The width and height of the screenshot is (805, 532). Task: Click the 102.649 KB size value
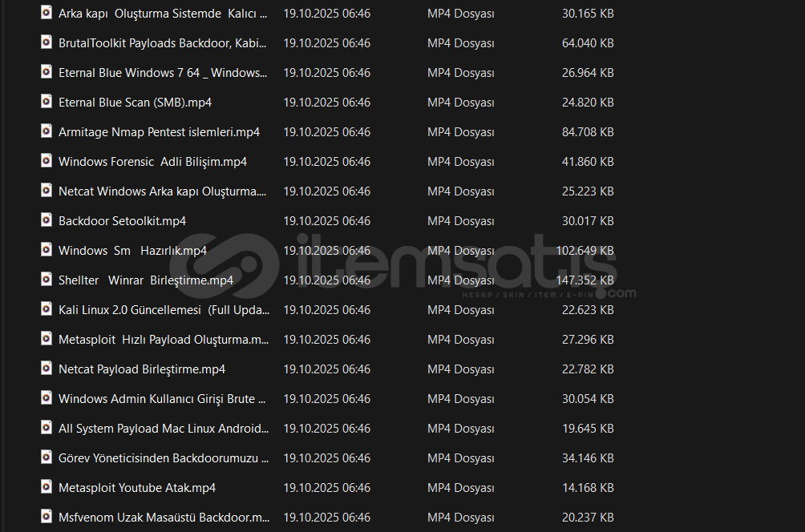click(x=585, y=251)
